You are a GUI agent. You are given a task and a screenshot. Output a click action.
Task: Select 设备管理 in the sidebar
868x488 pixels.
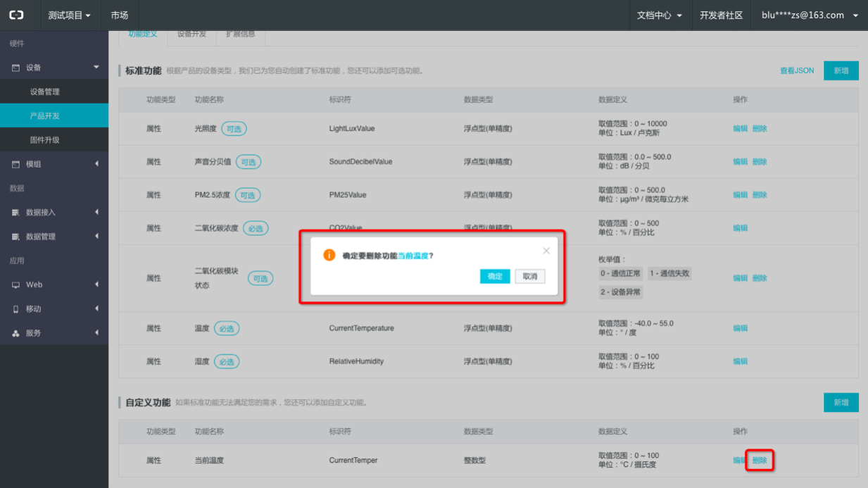(x=45, y=92)
